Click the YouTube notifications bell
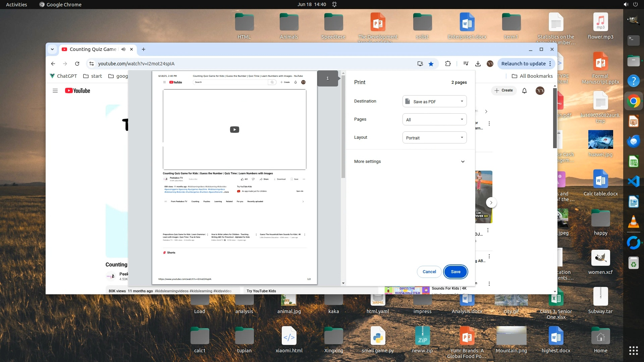The width and height of the screenshot is (644, 362). (524, 90)
